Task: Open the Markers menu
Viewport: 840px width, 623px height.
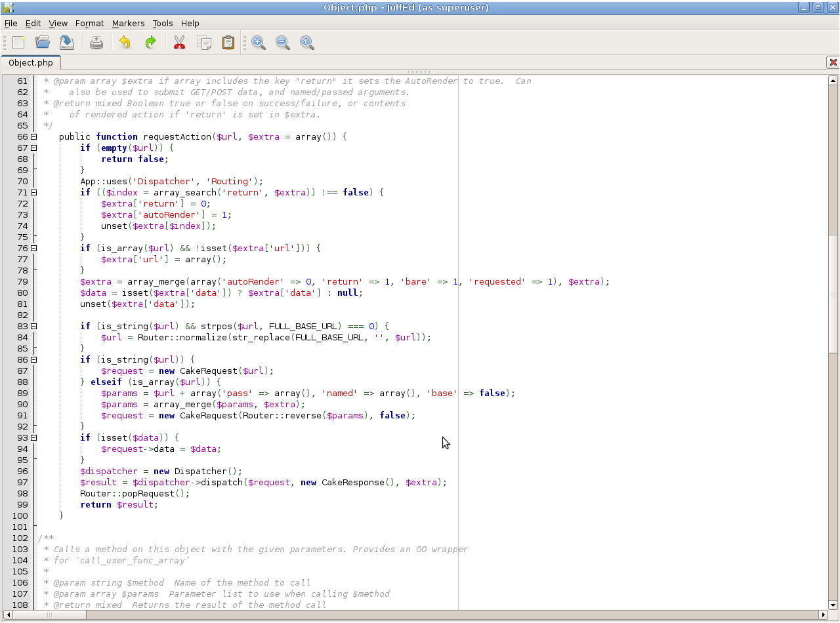Action: [128, 23]
